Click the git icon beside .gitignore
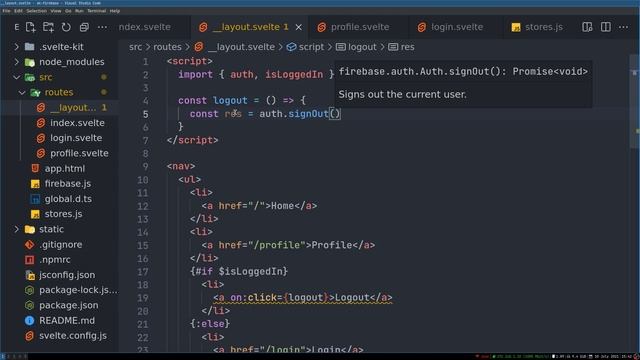Viewport: 640px width, 360px height. 29,244
